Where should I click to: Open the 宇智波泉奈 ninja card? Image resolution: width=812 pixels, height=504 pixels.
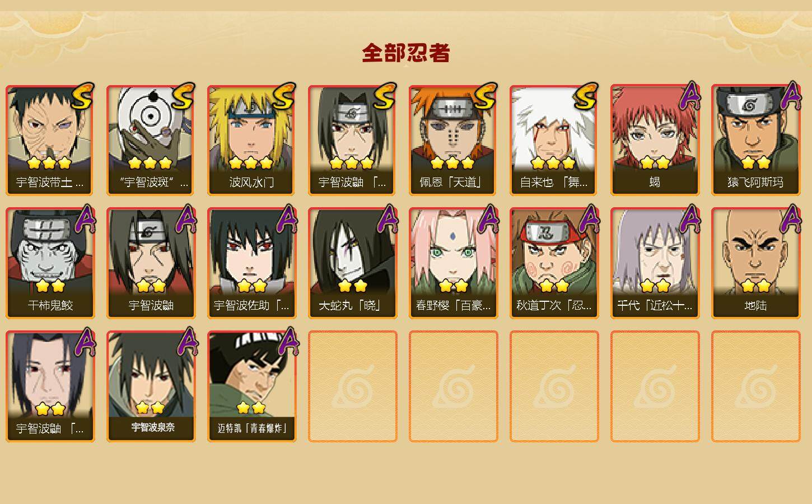151,386
